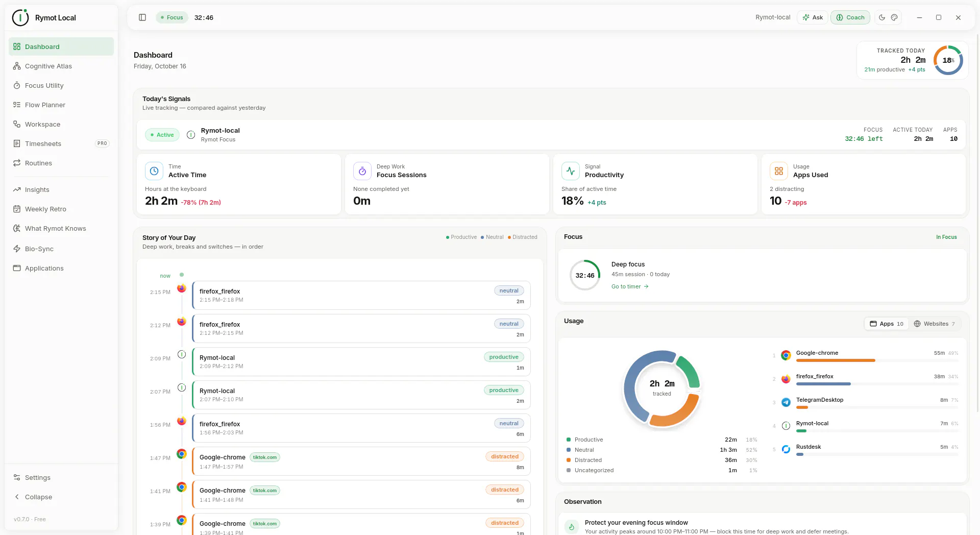This screenshot has width=980, height=535.
Task: Open the Coach button
Action: coord(850,17)
